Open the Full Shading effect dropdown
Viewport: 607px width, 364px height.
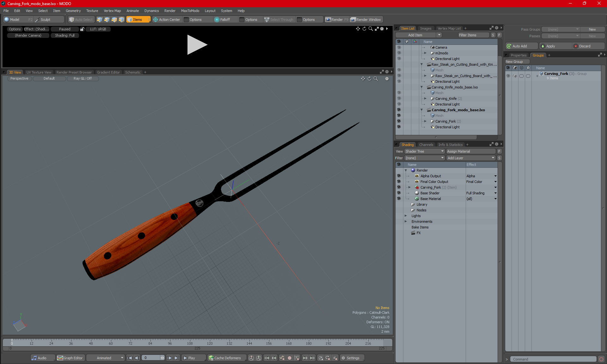pos(495,193)
